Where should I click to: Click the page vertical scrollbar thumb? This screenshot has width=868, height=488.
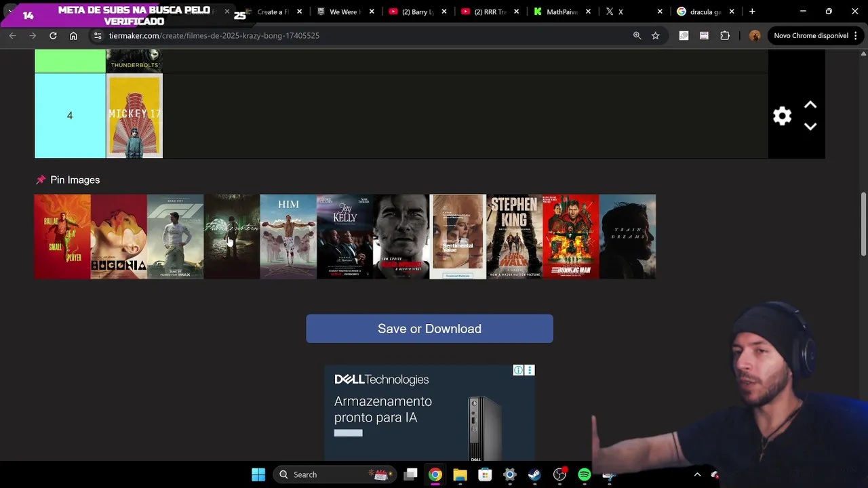point(863,224)
